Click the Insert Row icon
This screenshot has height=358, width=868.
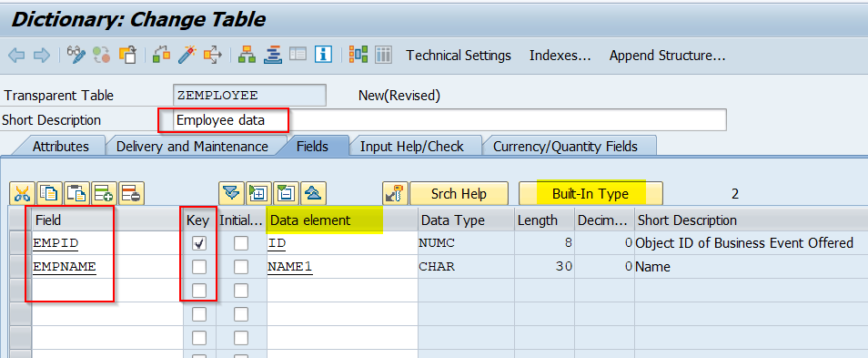pos(104,193)
